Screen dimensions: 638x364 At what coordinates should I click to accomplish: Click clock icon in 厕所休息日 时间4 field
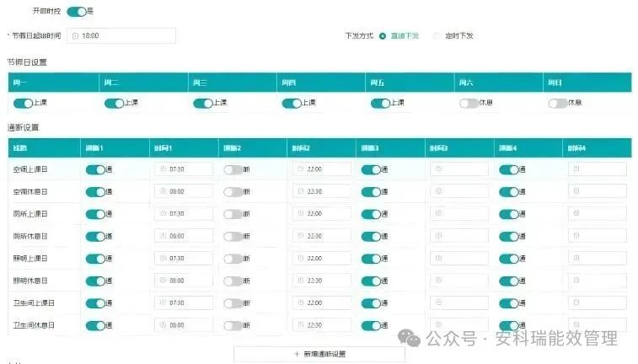pyautogui.click(x=576, y=235)
